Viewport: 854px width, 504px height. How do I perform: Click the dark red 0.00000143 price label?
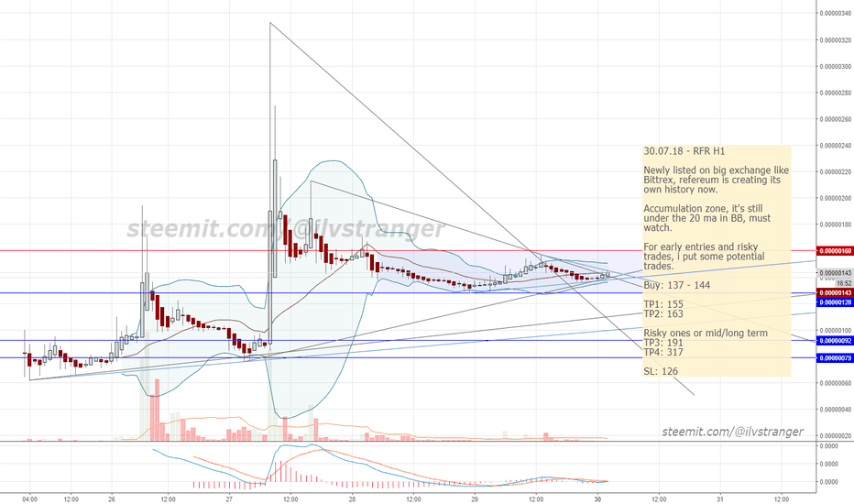point(835,293)
